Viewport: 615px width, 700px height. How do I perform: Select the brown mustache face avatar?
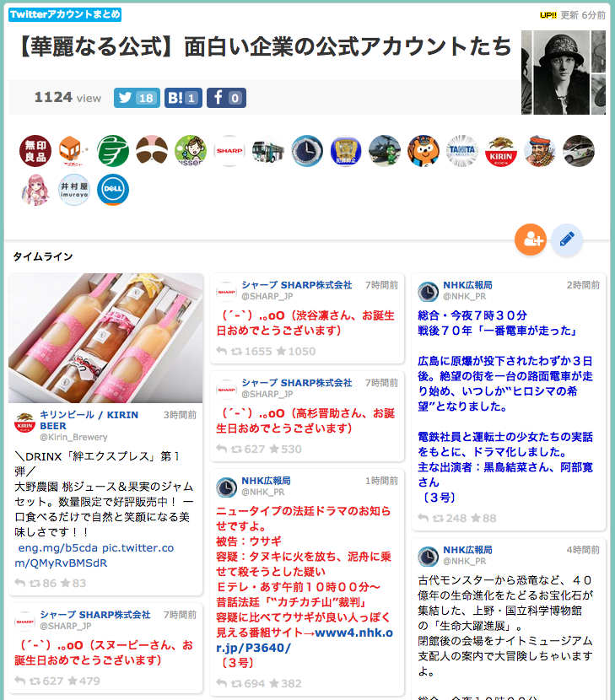click(152, 151)
